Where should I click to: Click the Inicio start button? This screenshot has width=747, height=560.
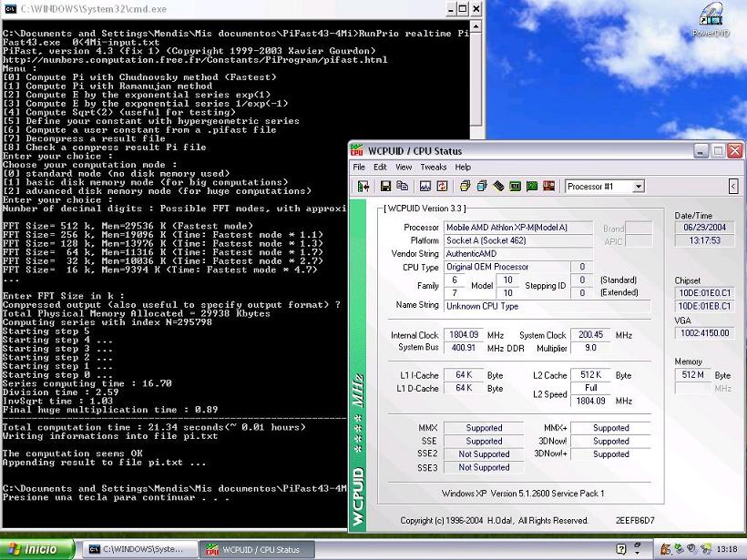(x=35, y=549)
